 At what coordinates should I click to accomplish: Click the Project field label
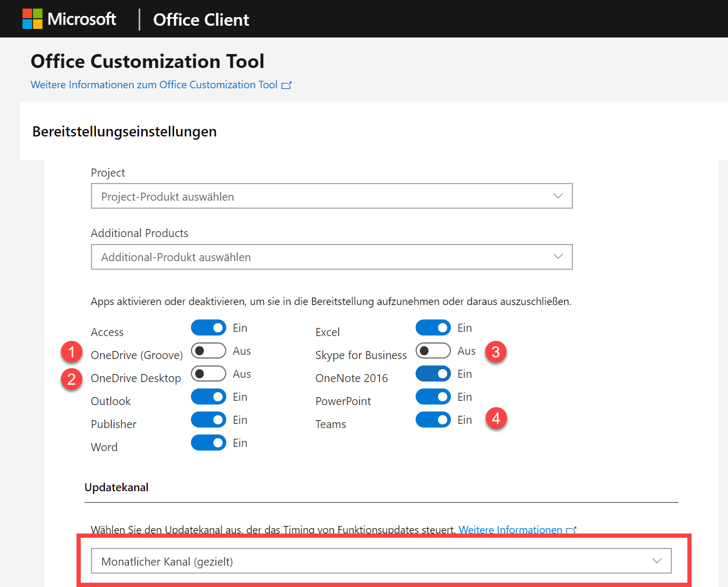point(108,173)
